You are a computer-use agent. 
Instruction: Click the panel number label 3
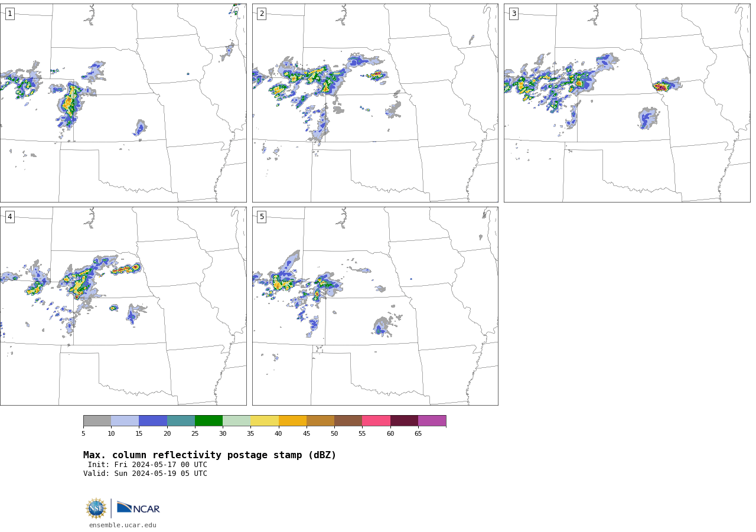[513, 14]
